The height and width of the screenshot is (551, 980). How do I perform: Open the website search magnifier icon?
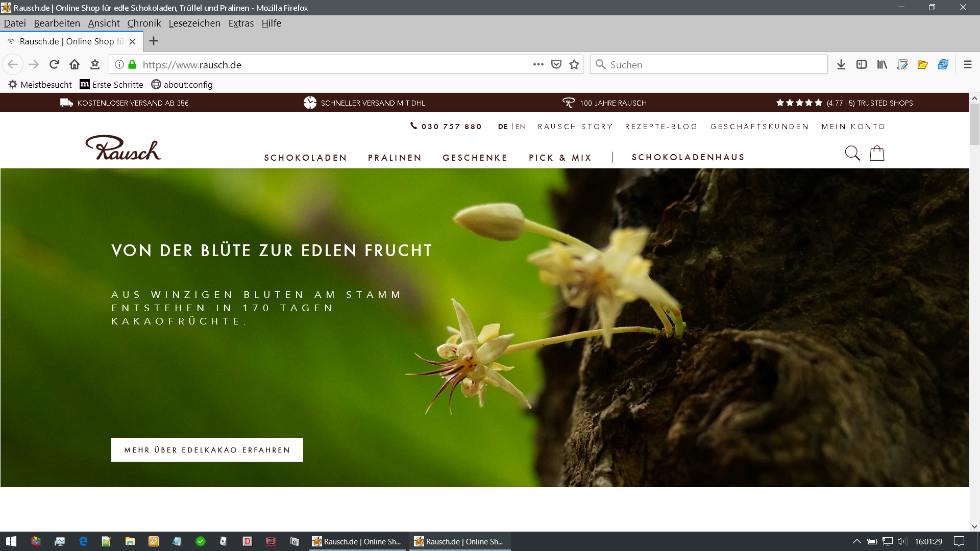point(852,153)
